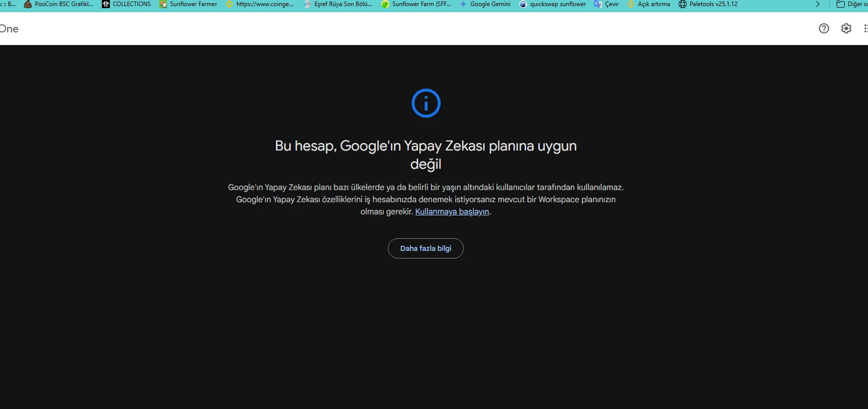Open the settings gear icon
This screenshot has height=409, width=868.
coord(846,28)
